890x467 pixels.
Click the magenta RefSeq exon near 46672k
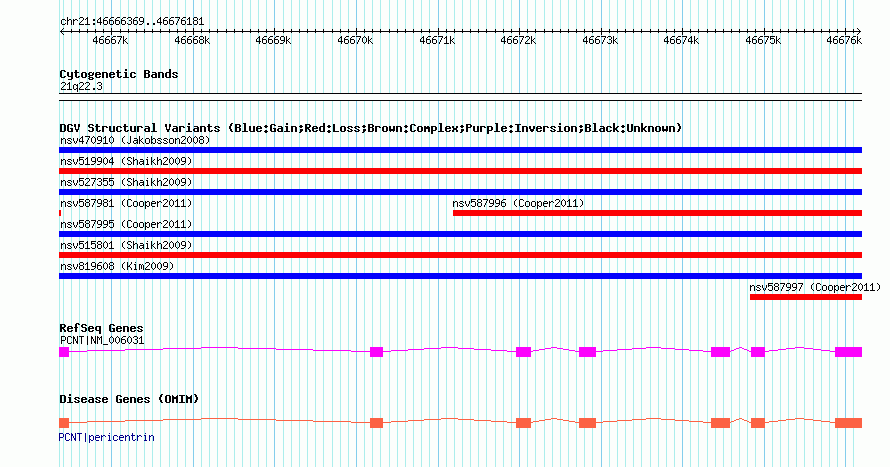(523, 352)
